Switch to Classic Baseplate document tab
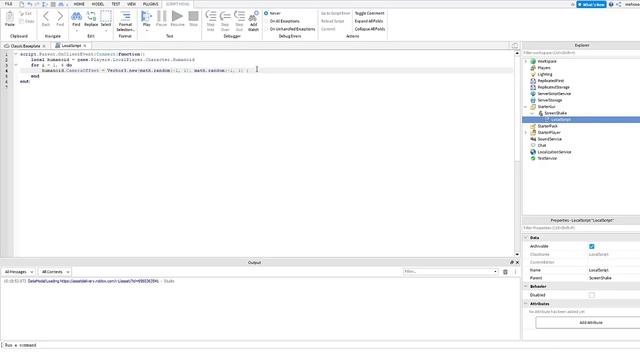 [x=25, y=46]
